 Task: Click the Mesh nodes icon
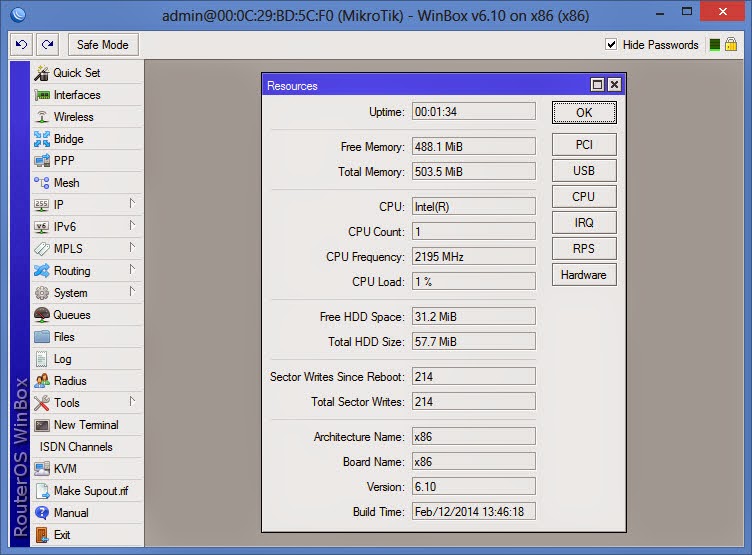click(42, 183)
